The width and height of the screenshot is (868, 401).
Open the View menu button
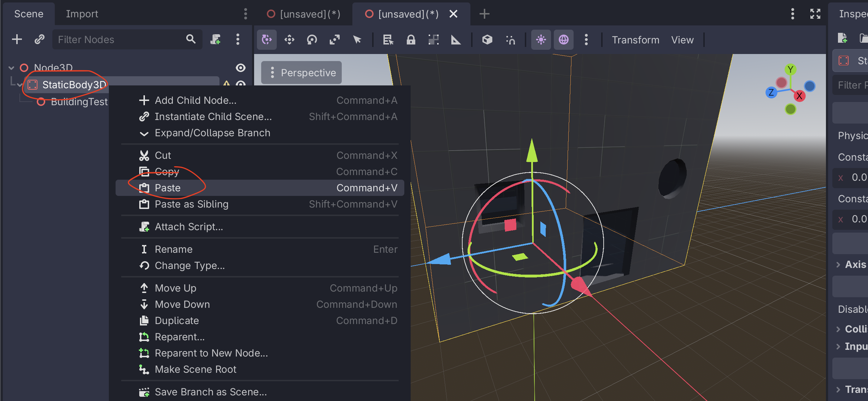tap(682, 40)
